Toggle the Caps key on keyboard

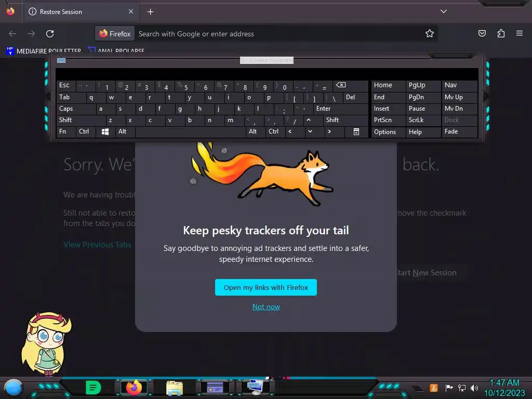tap(76, 109)
